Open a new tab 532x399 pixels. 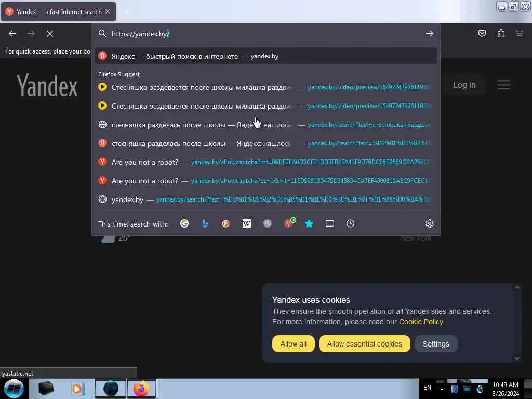(x=127, y=12)
